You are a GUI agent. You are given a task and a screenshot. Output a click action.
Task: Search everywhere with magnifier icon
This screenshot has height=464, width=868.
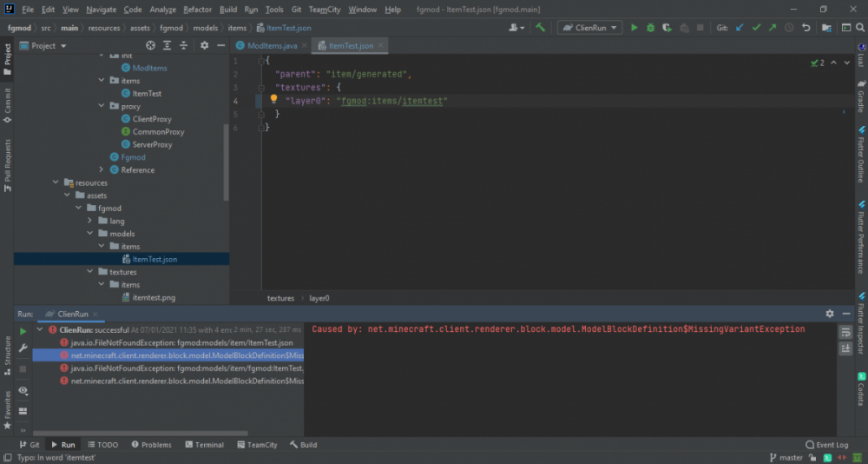click(x=861, y=27)
